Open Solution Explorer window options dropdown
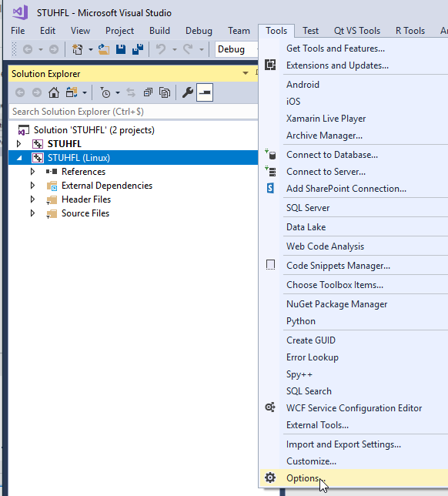The width and height of the screenshot is (448, 496). click(x=246, y=73)
